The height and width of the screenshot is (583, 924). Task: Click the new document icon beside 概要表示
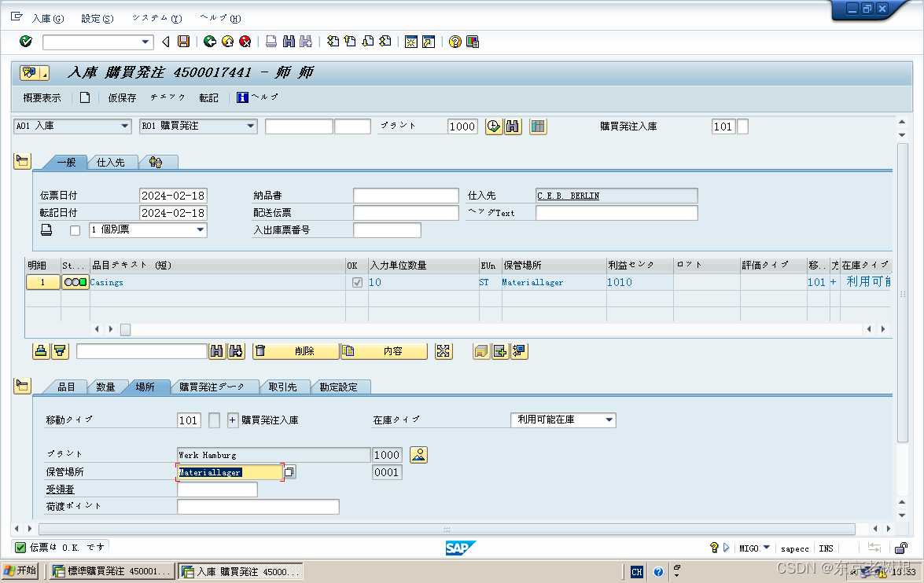[x=85, y=97]
